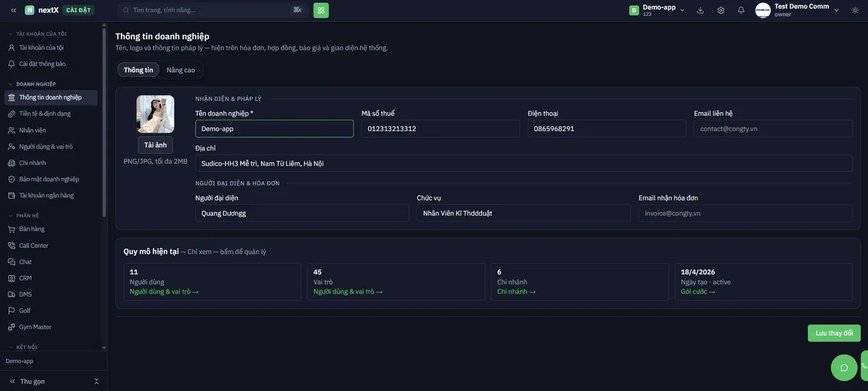Click the Gym Master dumbbell icon in sidebar
Image resolution: width=868 pixels, height=391 pixels.
click(x=12, y=327)
